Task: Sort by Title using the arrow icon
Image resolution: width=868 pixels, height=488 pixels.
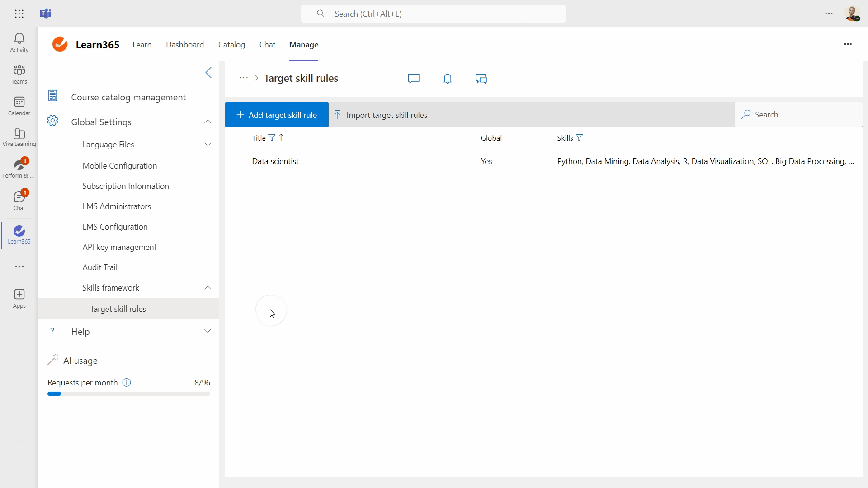Action: click(x=281, y=137)
